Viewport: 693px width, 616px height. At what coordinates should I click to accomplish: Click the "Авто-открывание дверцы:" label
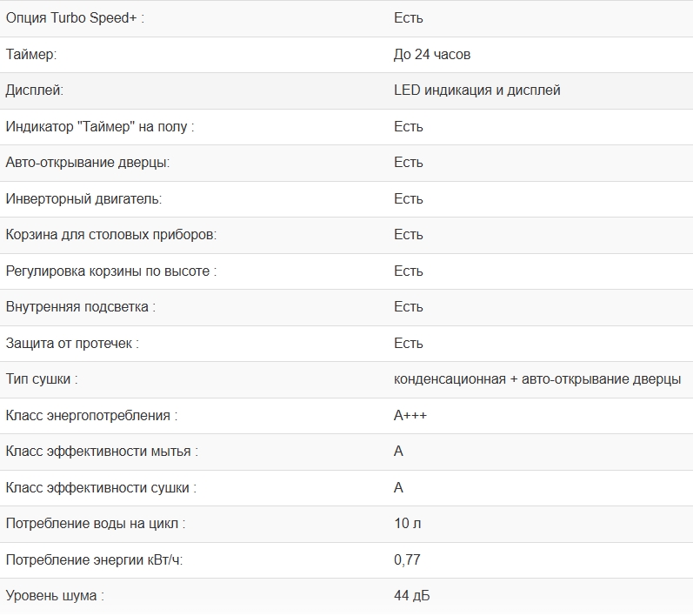[x=88, y=163]
